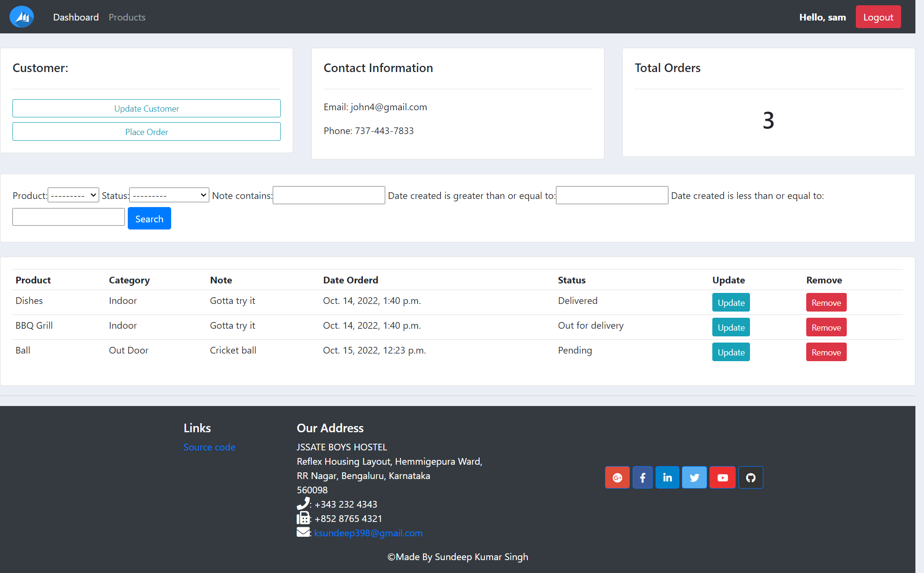924x573 pixels.
Task: Open the Status filter dropdown
Action: pos(169,195)
